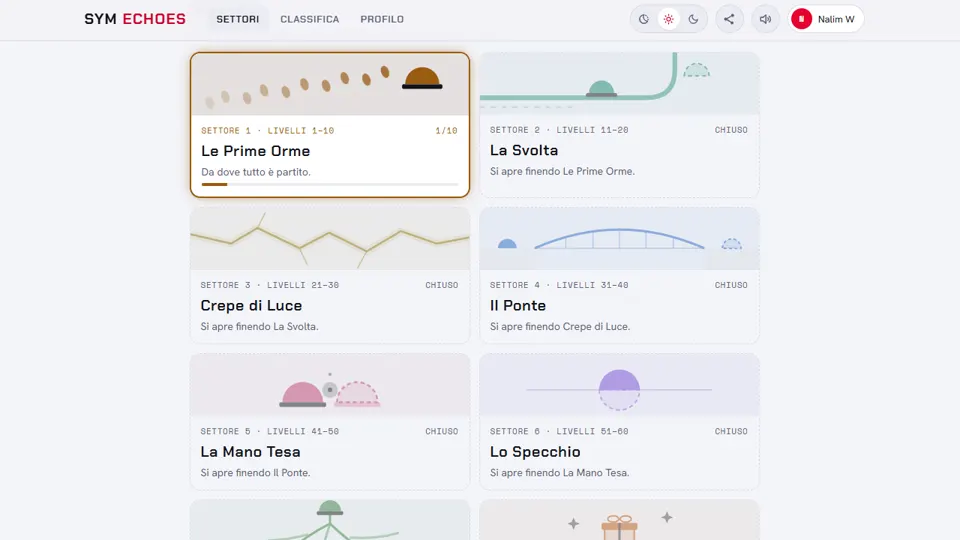The image size is (960, 540).
Task: Click the Le Prime Orme progress bar
Action: click(x=330, y=184)
